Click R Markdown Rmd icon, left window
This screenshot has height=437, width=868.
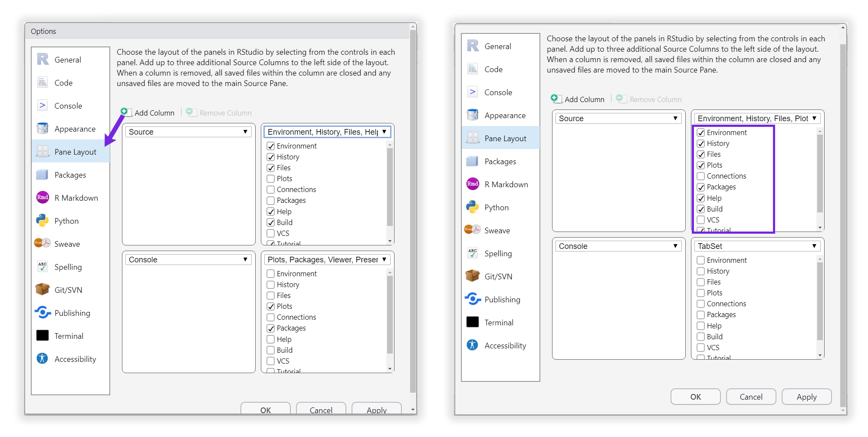pos(43,197)
